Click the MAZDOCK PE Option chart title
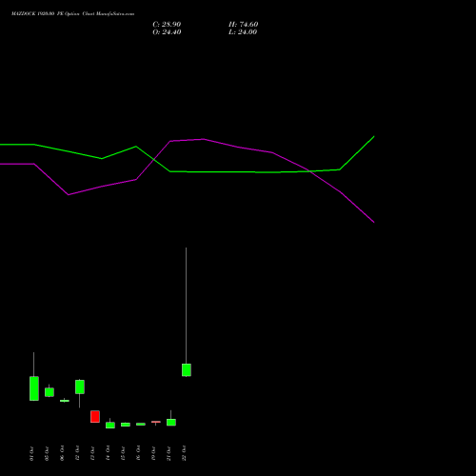 tap(72, 14)
